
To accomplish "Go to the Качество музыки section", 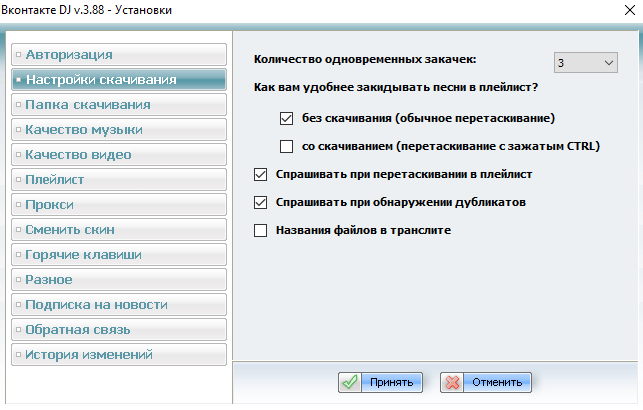I will click(119, 130).
